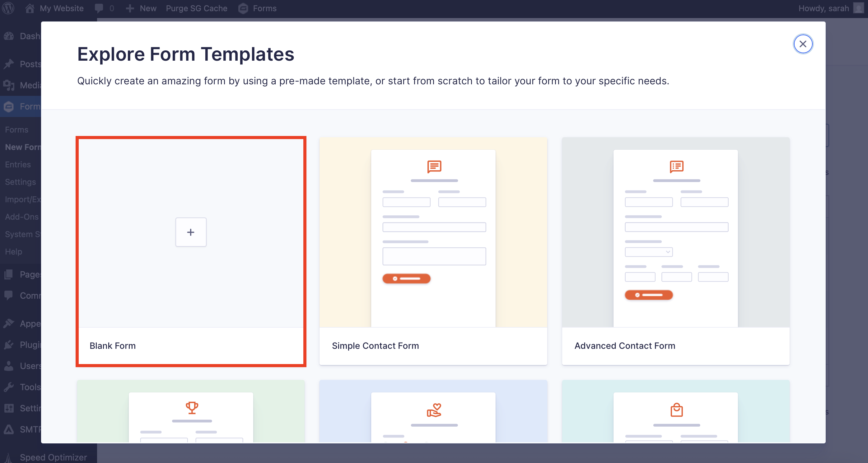The height and width of the screenshot is (463, 868).
Task: Open Users in the sidebar
Action: [21, 366]
